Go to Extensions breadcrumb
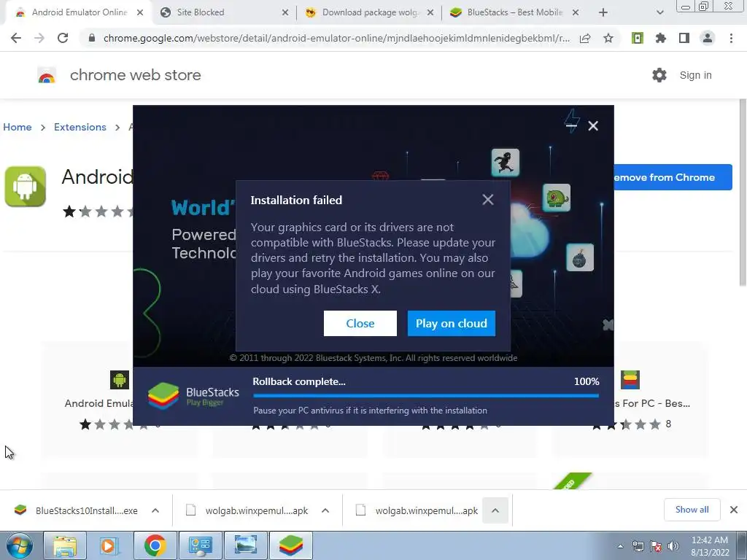The height and width of the screenshot is (560, 747). pyautogui.click(x=80, y=127)
